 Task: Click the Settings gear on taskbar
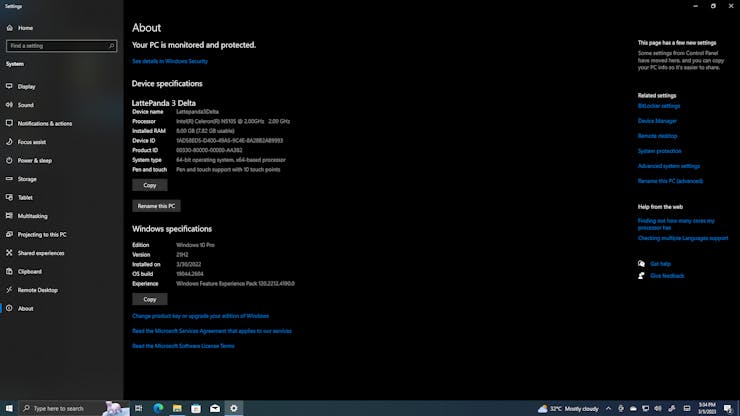click(234, 408)
